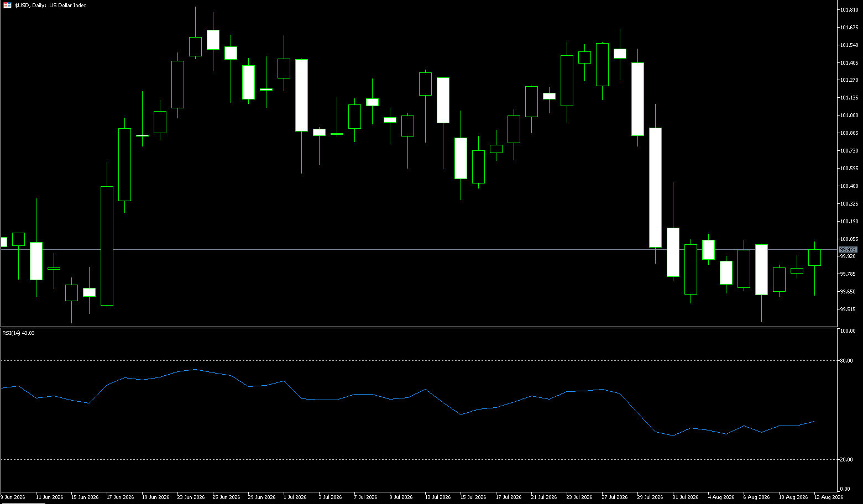This screenshot has width=863, height=504.
Task: Select the 99.650 price axis value
Action: point(848,292)
